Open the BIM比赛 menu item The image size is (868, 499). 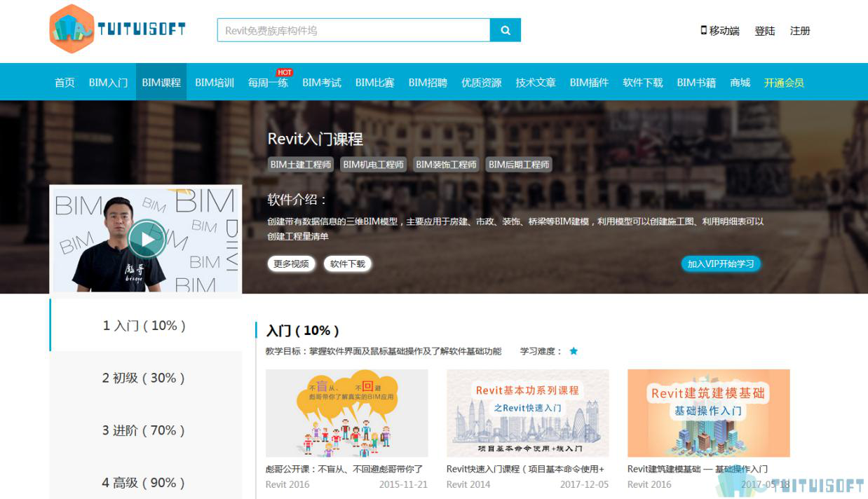pyautogui.click(x=375, y=83)
